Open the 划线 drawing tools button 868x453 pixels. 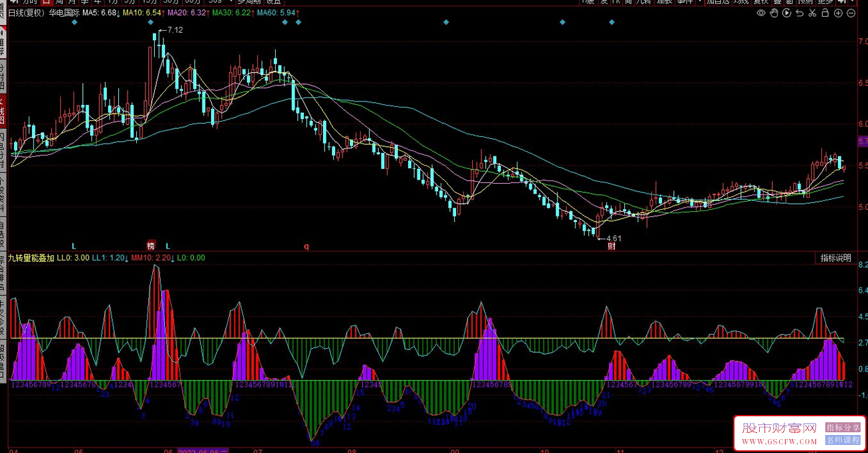741,3
